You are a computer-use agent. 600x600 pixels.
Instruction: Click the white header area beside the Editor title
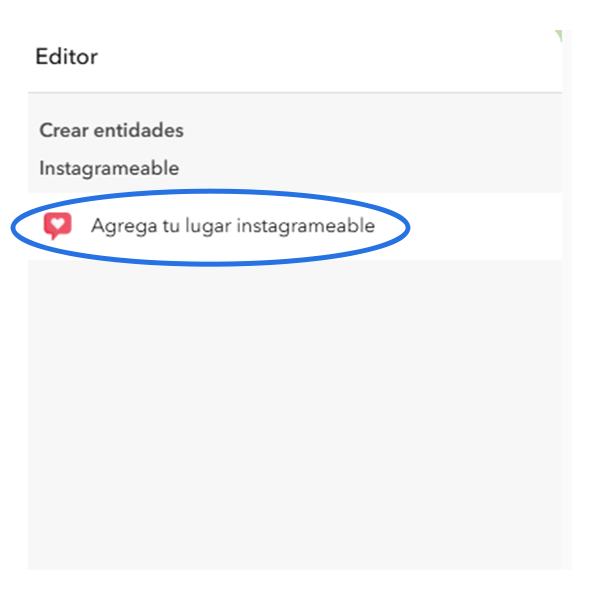pyautogui.click(x=325, y=57)
